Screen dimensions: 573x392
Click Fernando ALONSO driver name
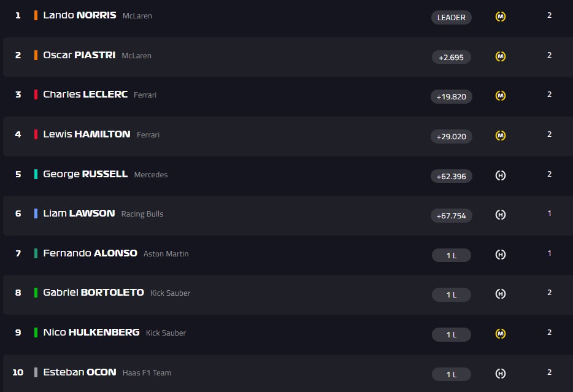(90, 253)
